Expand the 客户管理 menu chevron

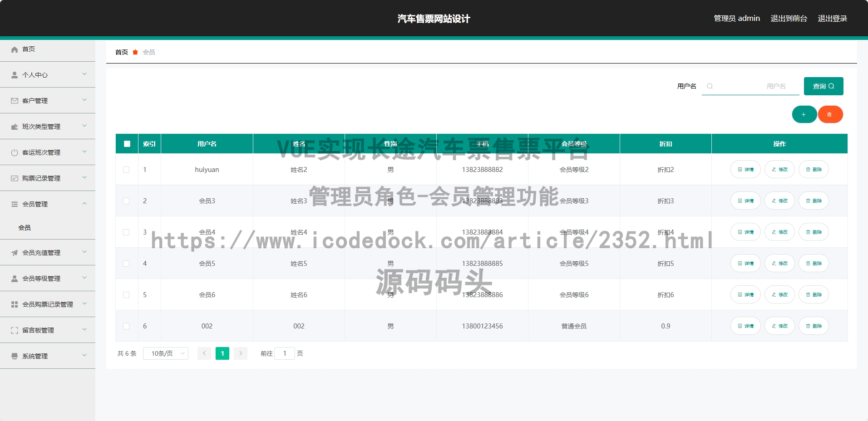coord(84,100)
